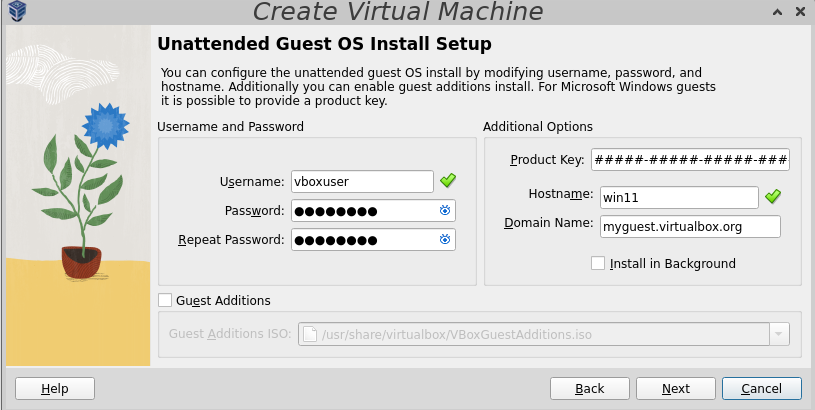Expand the Guest Additions ISO dropdown arrow
Screen dimensions: 815x410
(x=779, y=334)
